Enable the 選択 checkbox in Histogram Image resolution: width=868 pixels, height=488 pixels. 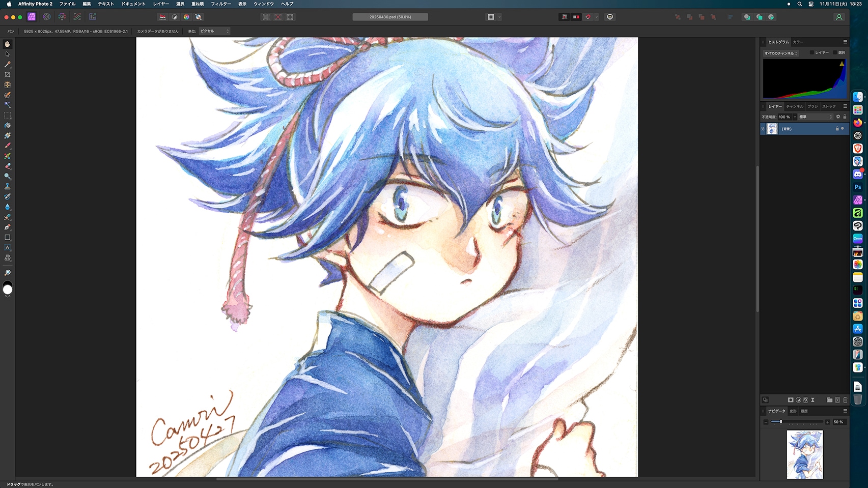tap(835, 52)
